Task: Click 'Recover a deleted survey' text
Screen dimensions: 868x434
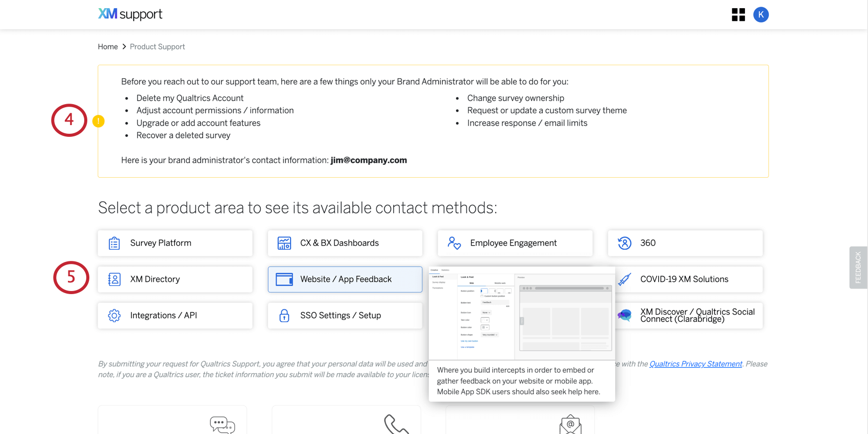Action: coord(183,135)
